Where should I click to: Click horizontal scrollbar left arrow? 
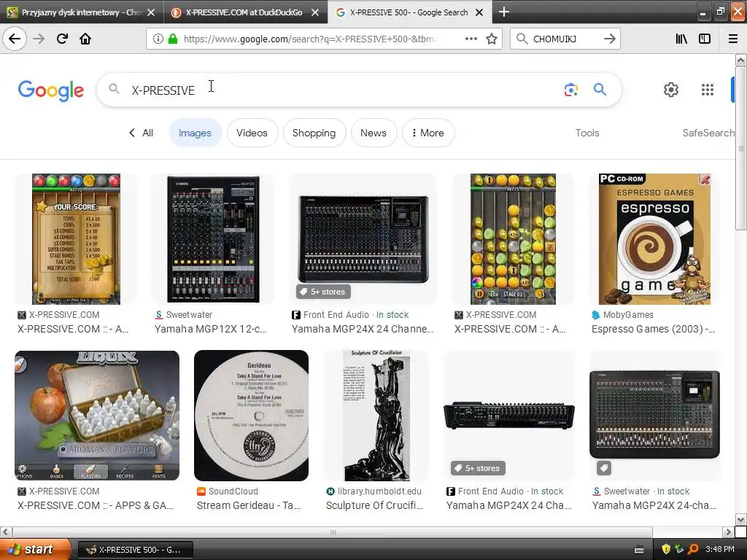pyautogui.click(x=5, y=532)
